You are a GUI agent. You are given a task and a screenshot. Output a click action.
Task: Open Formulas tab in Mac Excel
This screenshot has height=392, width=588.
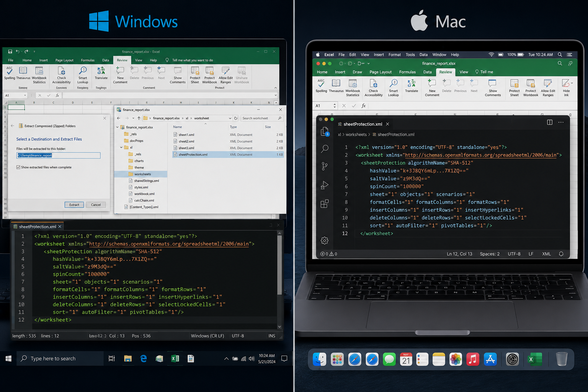tap(407, 72)
